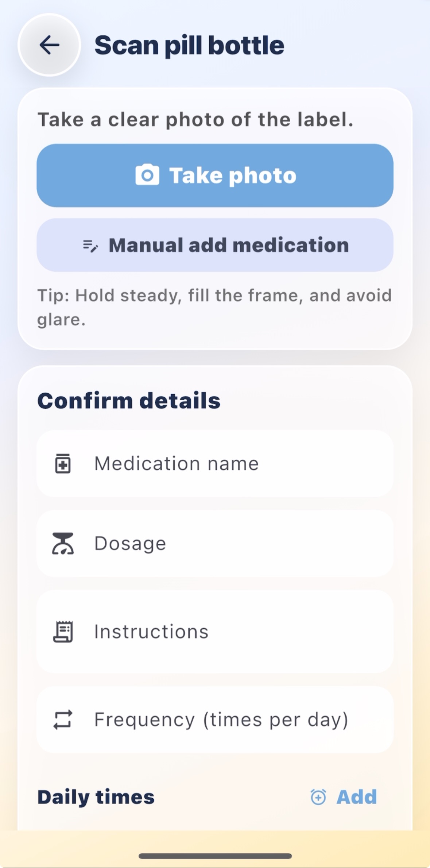Tap the home indicator bar
This screenshot has height=868, width=430.
(215, 856)
